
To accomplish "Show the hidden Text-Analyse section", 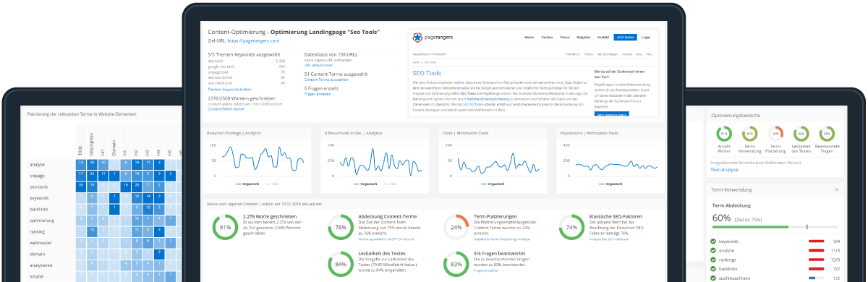I will point(725,169).
